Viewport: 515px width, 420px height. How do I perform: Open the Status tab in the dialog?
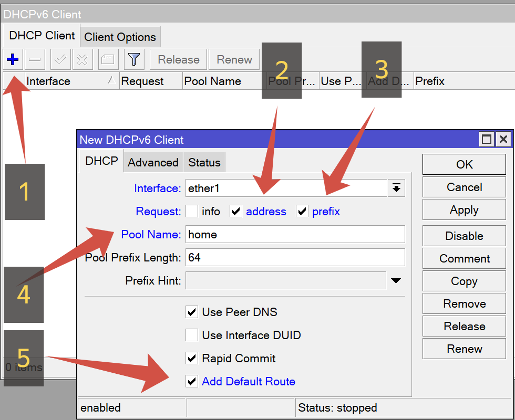[204, 162]
